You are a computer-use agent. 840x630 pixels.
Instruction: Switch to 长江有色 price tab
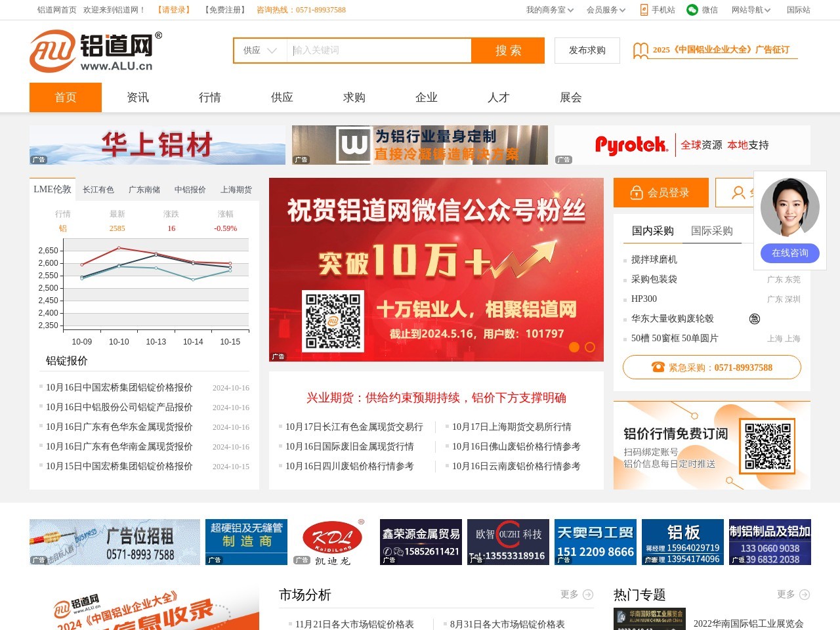[98, 190]
